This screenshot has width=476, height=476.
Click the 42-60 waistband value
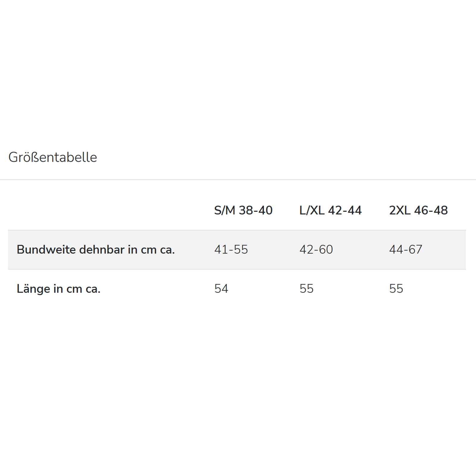coord(316,250)
